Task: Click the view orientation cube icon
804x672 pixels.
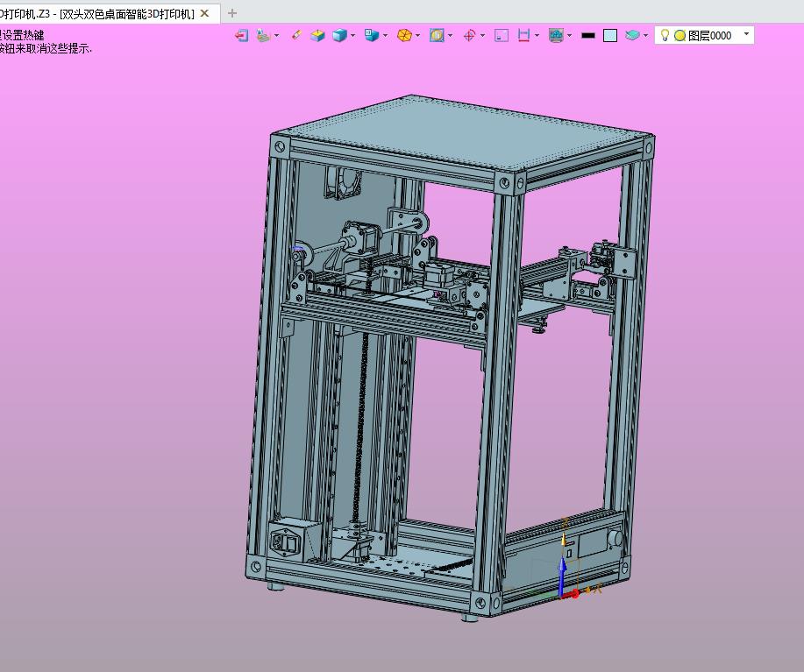Action: pyautogui.click(x=372, y=35)
